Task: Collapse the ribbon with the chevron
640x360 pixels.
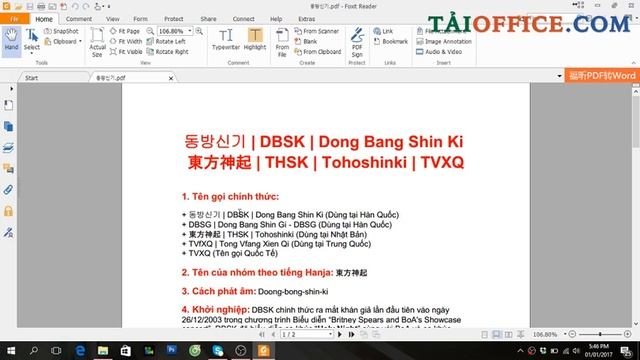Action: 633,63
